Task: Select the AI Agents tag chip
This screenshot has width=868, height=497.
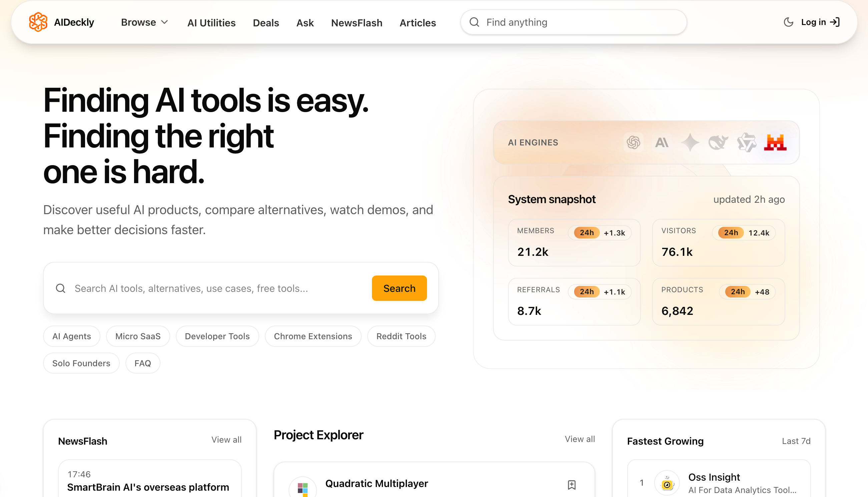Action: (72, 336)
